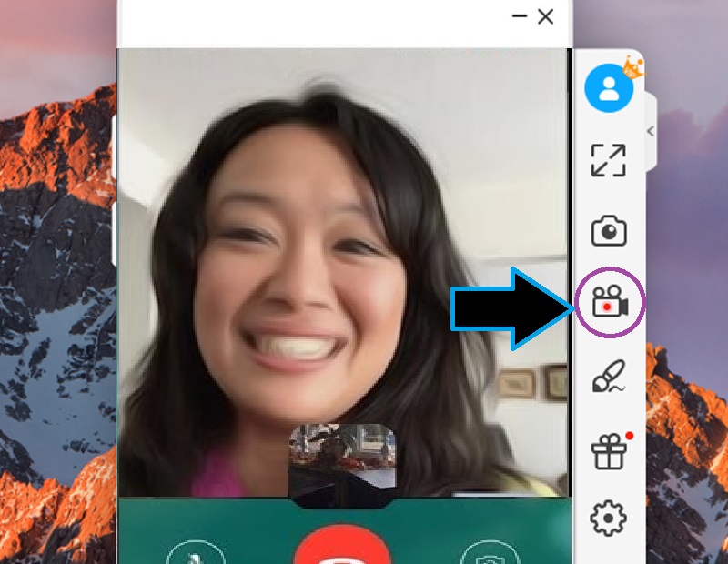Select the fullscreen expand icon
This screenshot has width=728, height=564.
611,161
